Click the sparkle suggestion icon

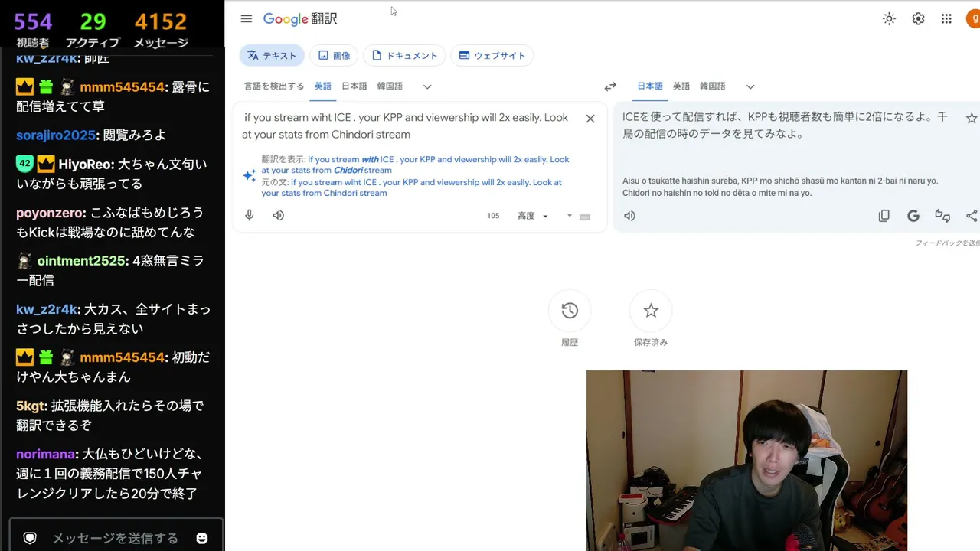coord(250,176)
